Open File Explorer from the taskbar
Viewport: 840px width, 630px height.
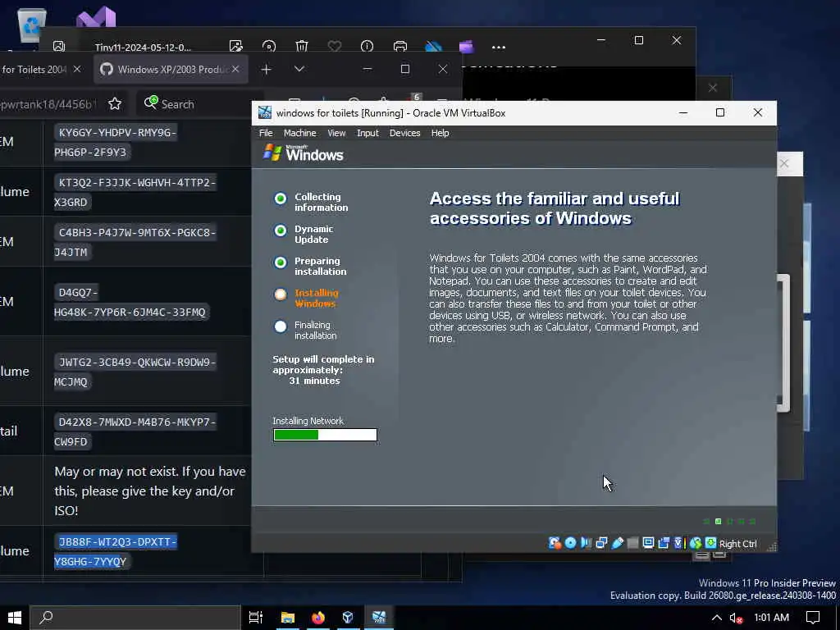click(x=288, y=618)
